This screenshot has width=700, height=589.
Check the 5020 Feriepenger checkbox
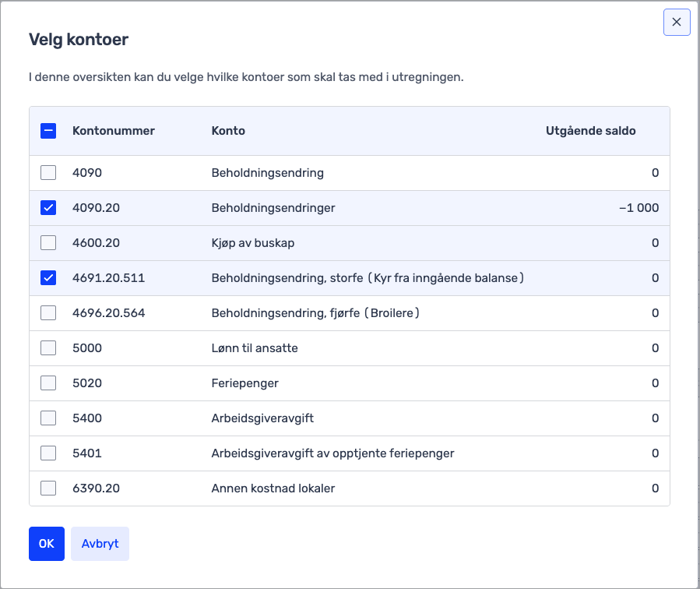pos(48,383)
